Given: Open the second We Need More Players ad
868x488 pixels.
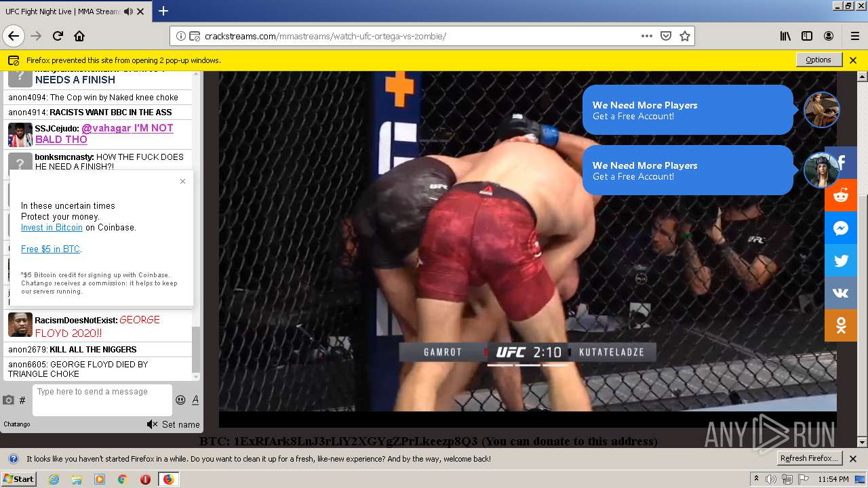Looking at the screenshot, I should (x=688, y=170).
